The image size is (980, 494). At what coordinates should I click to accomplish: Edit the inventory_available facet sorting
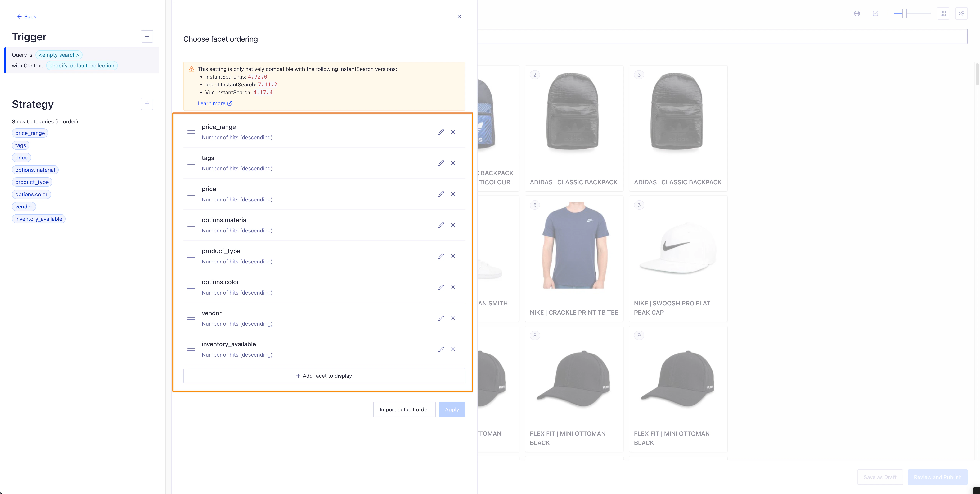click(441, 349)
